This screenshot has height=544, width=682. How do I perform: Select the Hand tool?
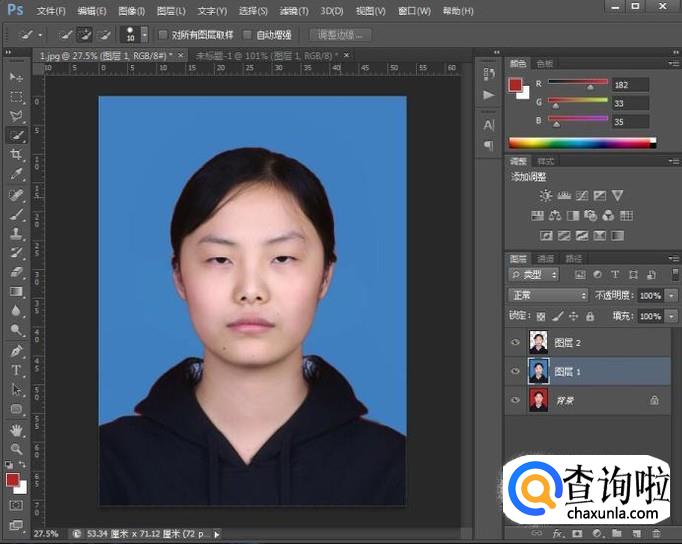coord(16,429)
